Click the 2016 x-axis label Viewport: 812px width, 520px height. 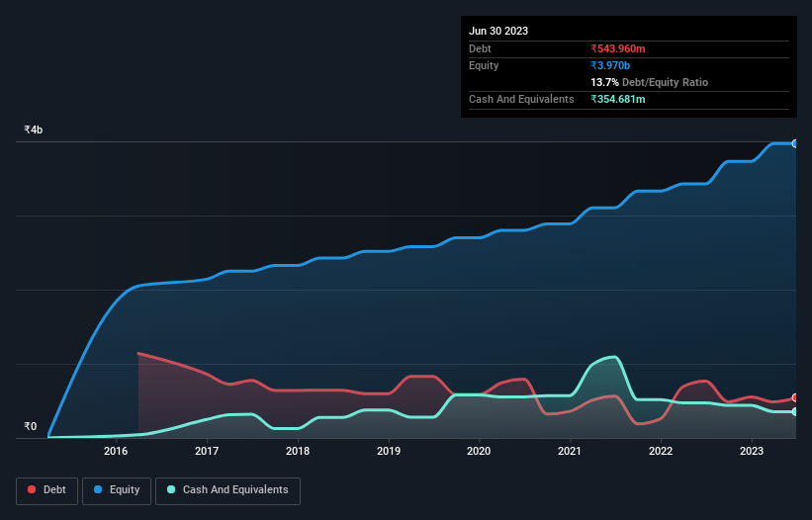[116, 451]
